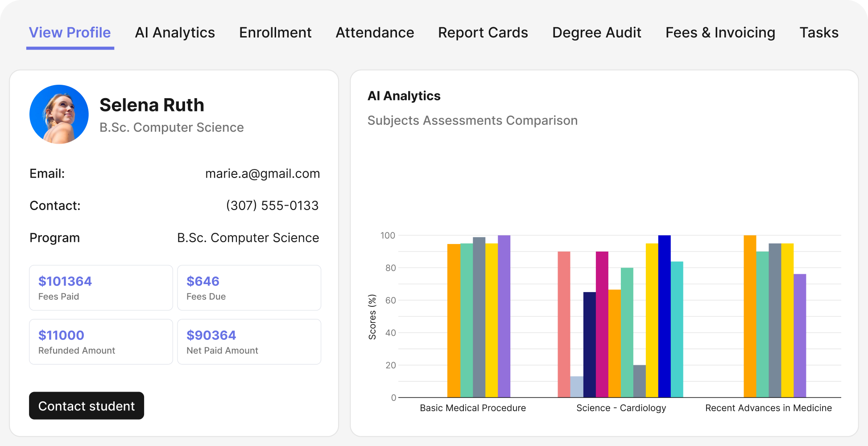Click the salmon bar in Science - Cardiology
The width and height of the screenshot is (868, 446).
(x=564, y=324)
